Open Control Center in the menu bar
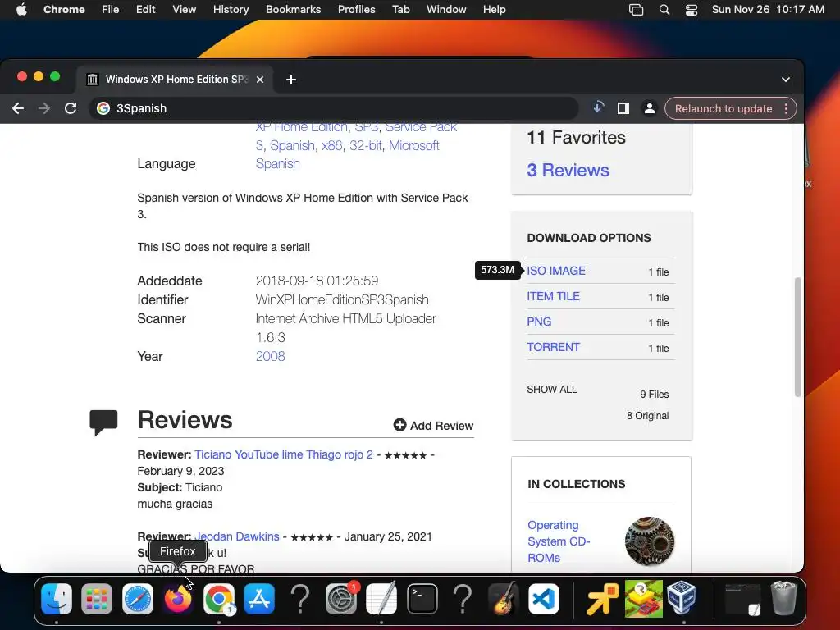 692,9
